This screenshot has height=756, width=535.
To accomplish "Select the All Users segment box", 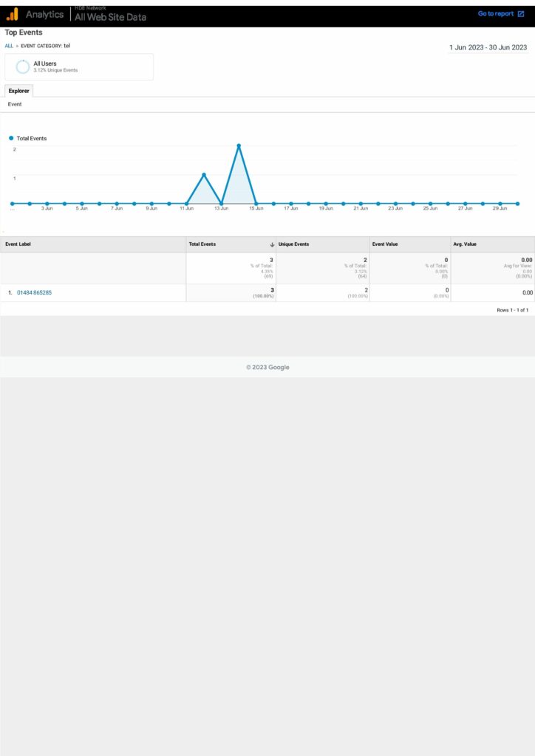I will click(x=79, y=66).
